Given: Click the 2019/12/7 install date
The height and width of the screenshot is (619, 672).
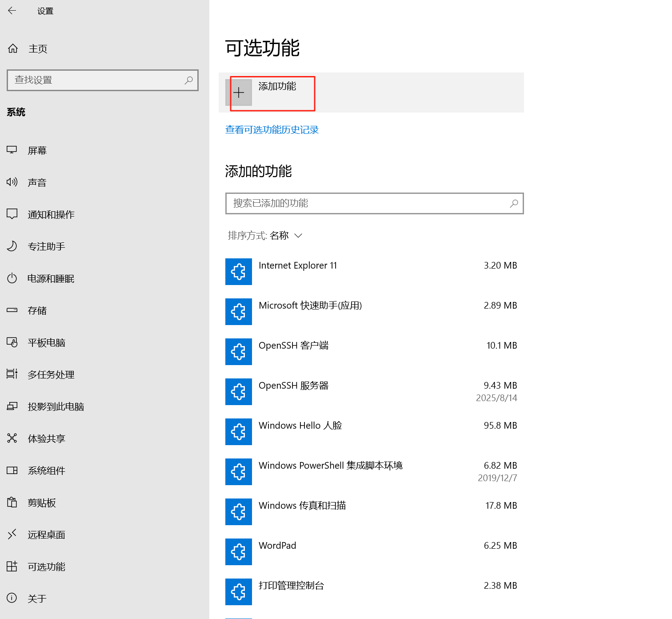Looking at the screenshot, I should point(497,478).
